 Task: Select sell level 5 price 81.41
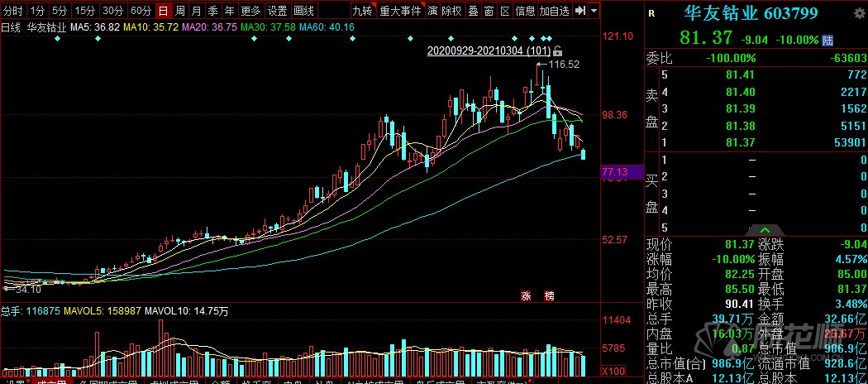[x=742, y=74]
